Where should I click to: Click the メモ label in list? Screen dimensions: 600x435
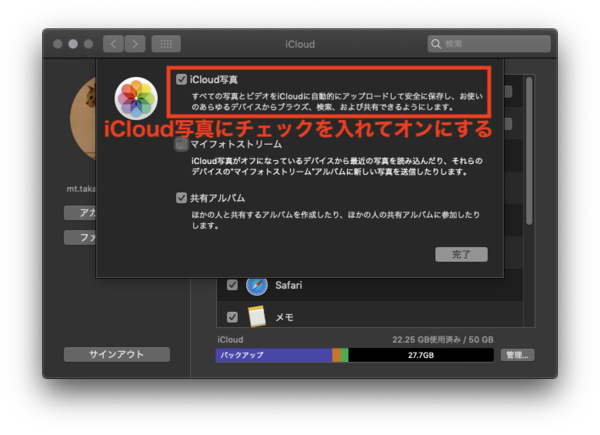click(284, 317)
